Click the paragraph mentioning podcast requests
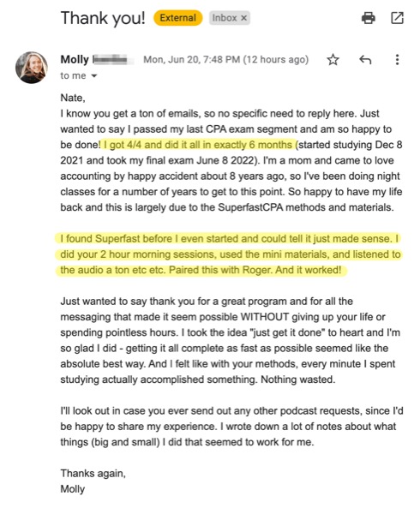 [231, 427]
